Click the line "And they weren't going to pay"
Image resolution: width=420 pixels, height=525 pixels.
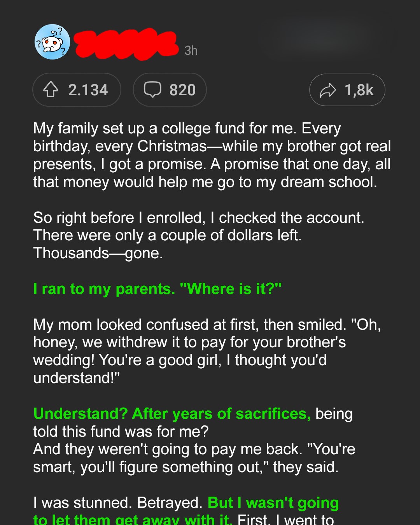194,449
